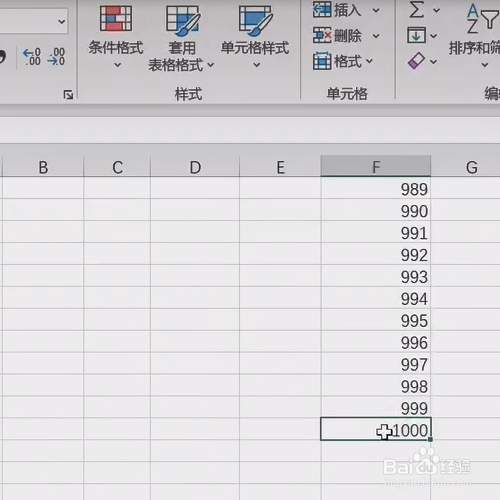Click fill handle of selected cell 1000
The width and height of the screenshot is (500, 500).
point(430,440)
